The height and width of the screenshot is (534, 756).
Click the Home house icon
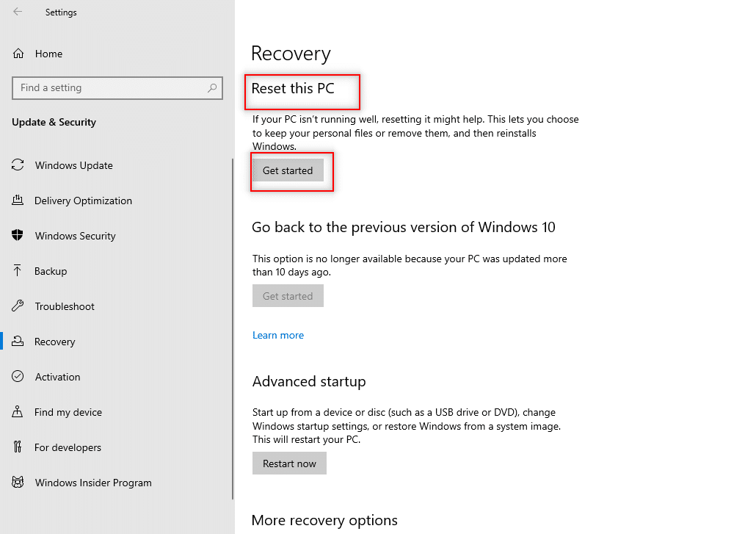(18, 54)
